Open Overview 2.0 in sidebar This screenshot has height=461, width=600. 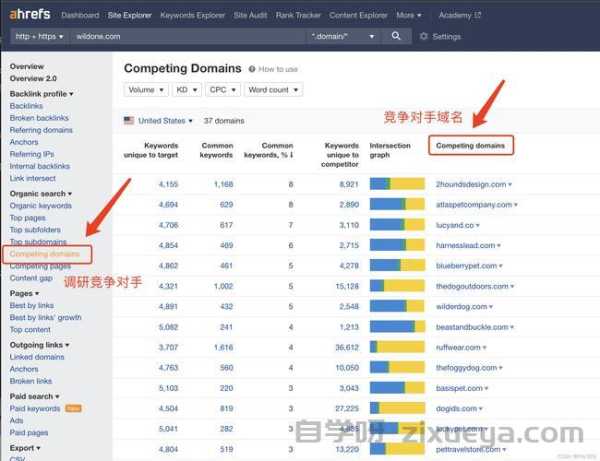(33, 78)
